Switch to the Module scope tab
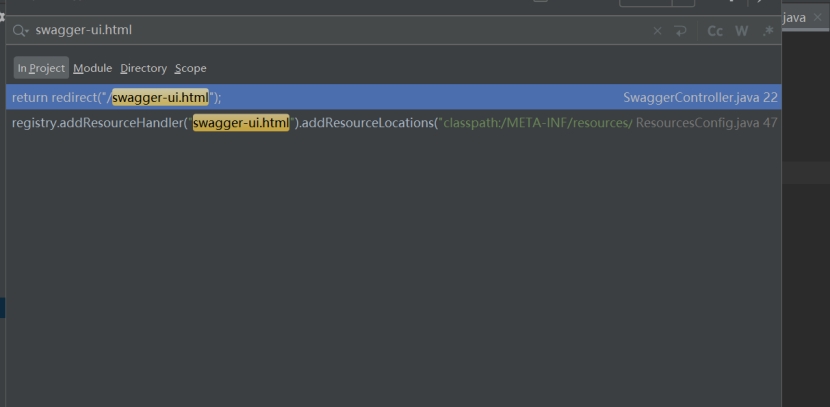This screenshot has height=407, width=830. [x=92, y=68]
